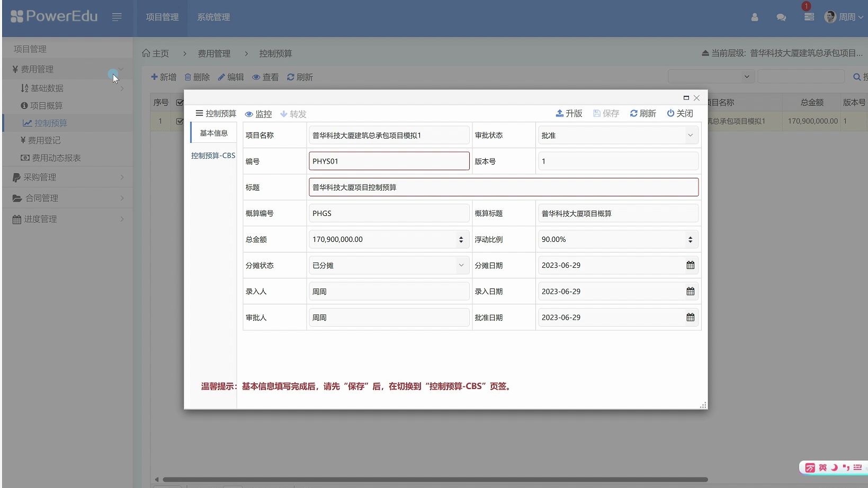This screenshot has width=868, height=488.
Task: Open 控制预算 in sidebar
Action: (x=45, y=123)
